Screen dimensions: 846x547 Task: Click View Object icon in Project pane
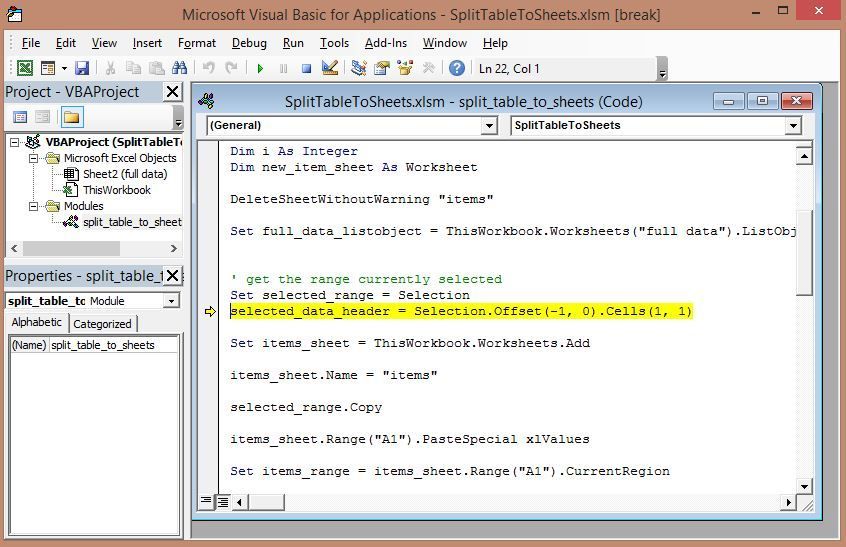43,117
